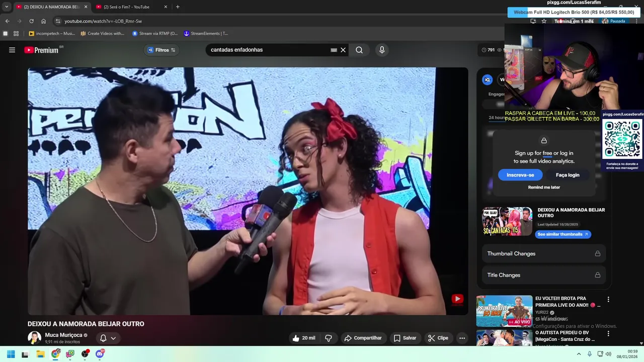
Task: Dismiss with 'Remind me later'
Action: click(x=544, y=187)
